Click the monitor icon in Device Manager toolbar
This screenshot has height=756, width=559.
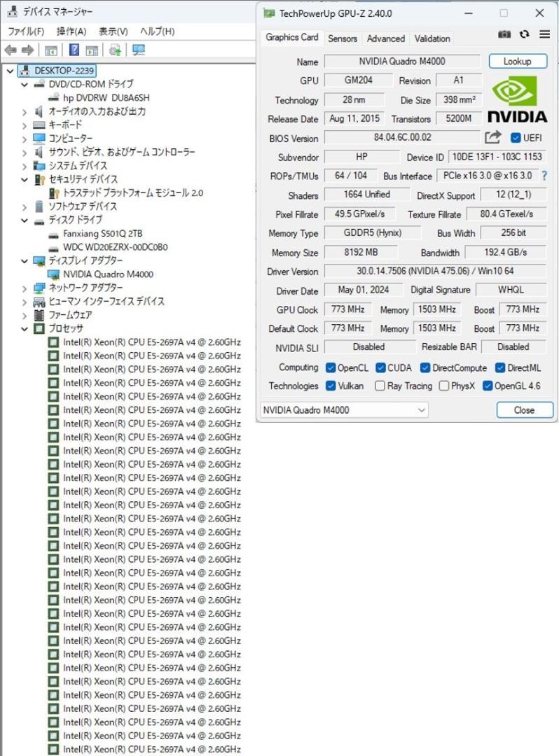click(139, 50)
